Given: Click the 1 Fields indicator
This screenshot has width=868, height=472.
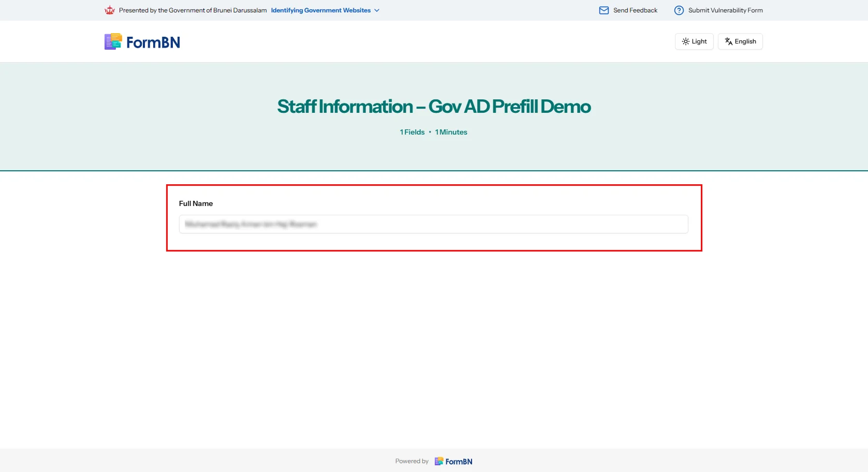Looking at the screenshot, I should pos(412,132).
